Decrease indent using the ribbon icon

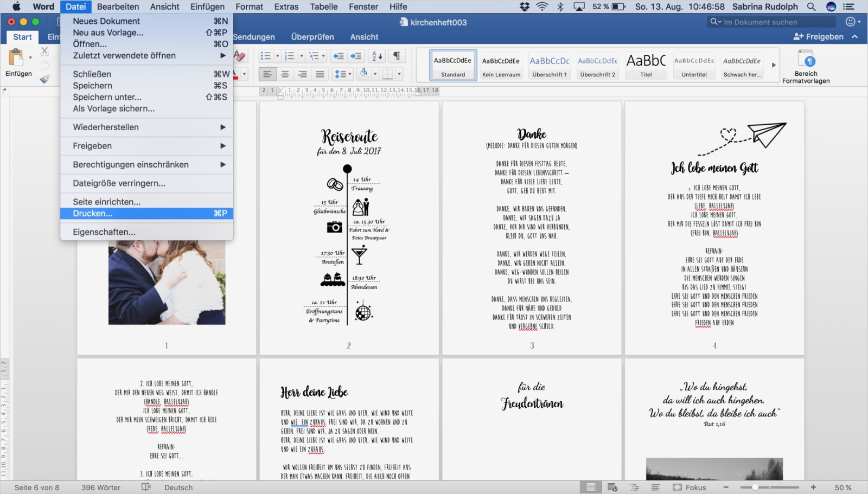tap(339, 56)
